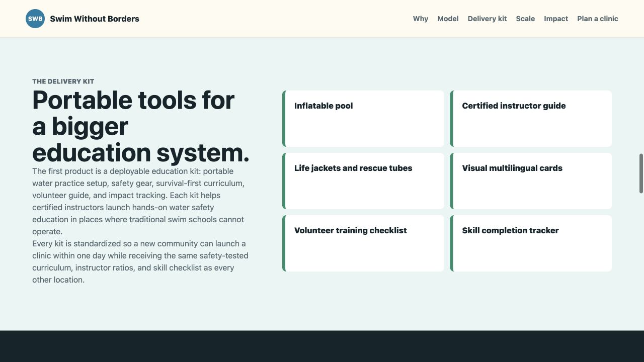644x362 pixels.
Task: Open the Visual multilingual cards tile
Action: 531,181
